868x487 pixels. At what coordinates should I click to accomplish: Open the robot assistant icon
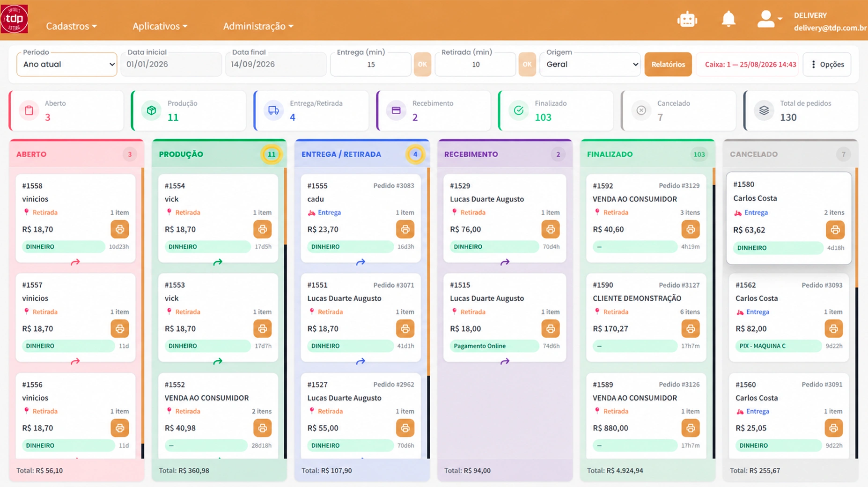(687, 20)
